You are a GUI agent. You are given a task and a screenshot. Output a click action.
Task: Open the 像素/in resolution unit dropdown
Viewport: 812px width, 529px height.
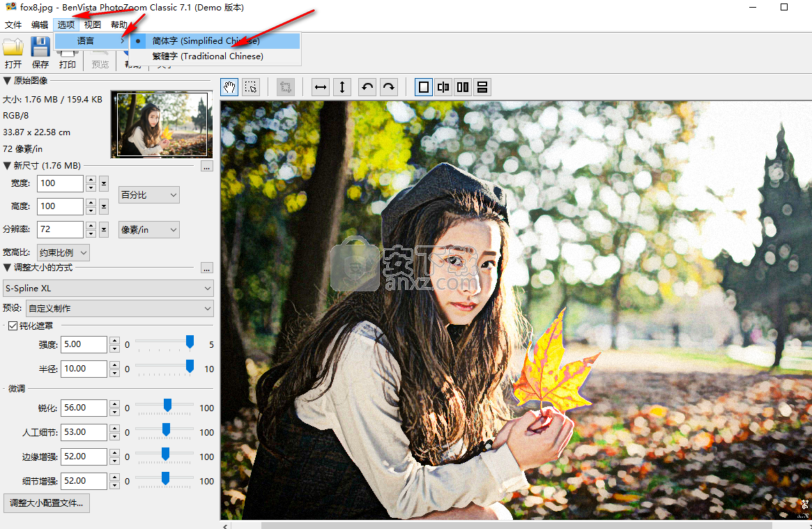(x=149, y=229)
